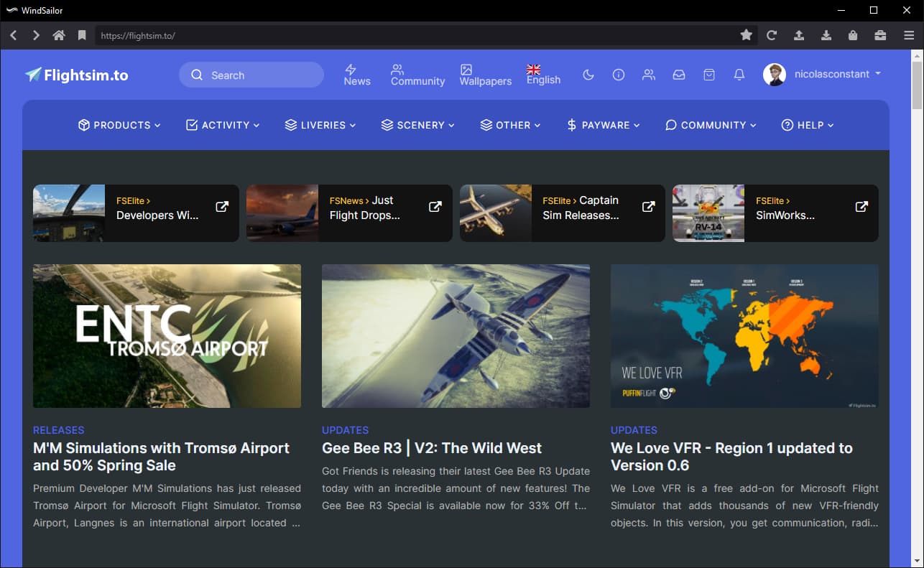Go forward with the browser forward arrow
This screenshot has width=924, height=568.
pos(36,35)
